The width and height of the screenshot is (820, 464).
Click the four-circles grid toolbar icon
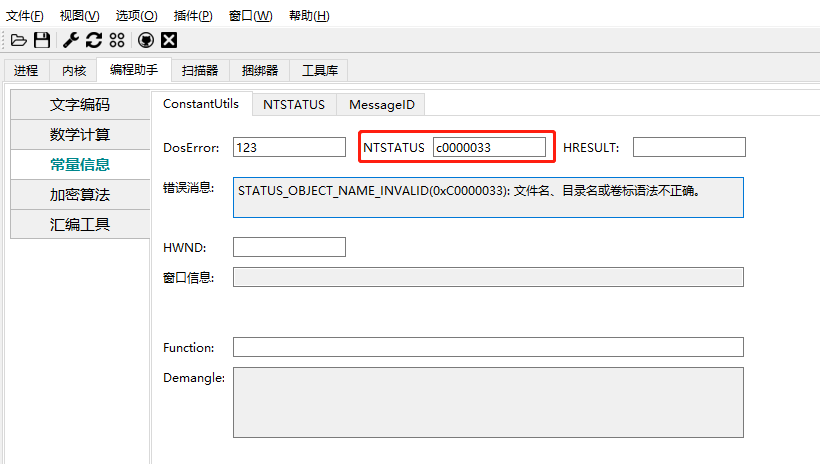(117, 40)
